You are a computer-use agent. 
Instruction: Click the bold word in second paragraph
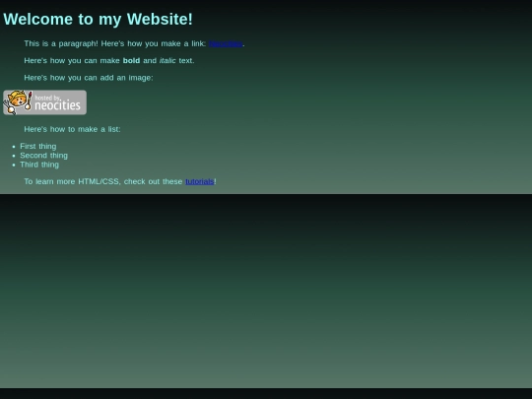(x=131, y=61)
